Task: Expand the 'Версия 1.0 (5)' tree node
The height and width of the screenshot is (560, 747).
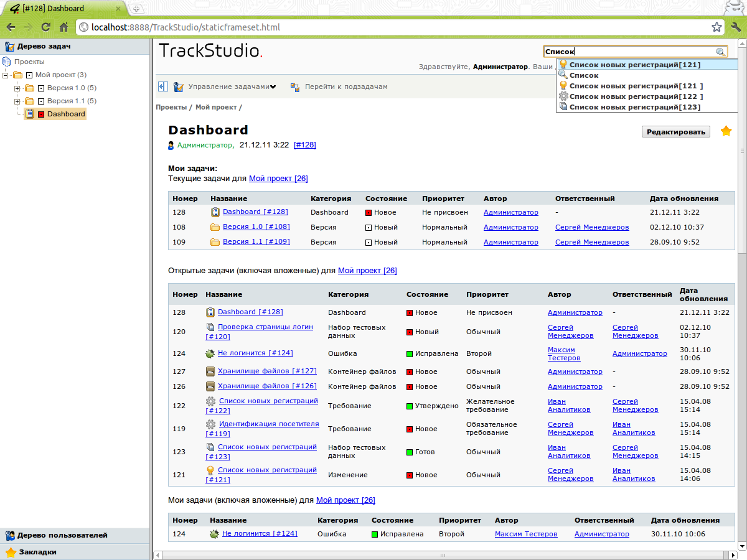Action: pyautogui.click(x=17, y=88)
